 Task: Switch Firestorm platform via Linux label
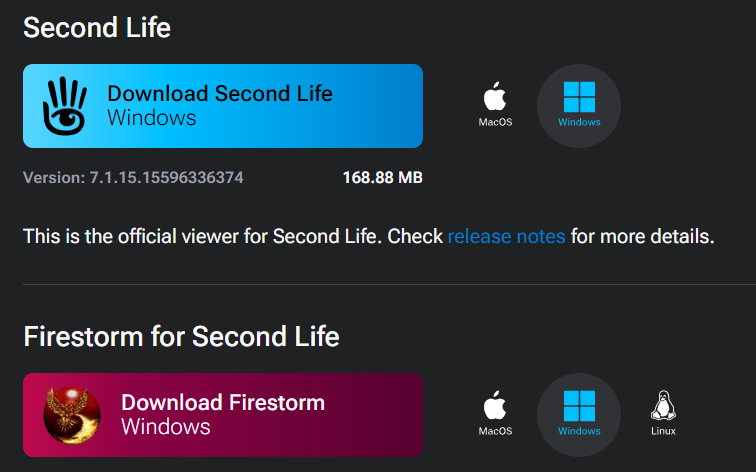click(x=663, y=431)
